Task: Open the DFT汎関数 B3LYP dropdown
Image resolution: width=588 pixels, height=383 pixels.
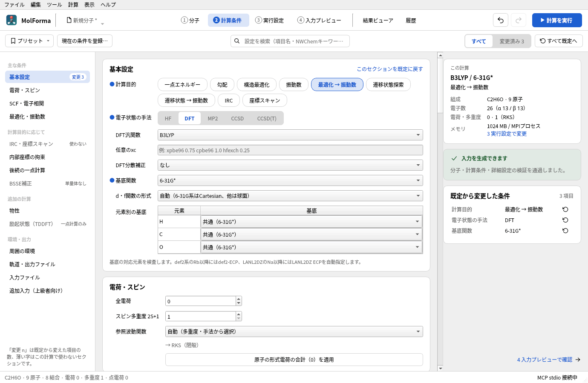Action: 290,135
